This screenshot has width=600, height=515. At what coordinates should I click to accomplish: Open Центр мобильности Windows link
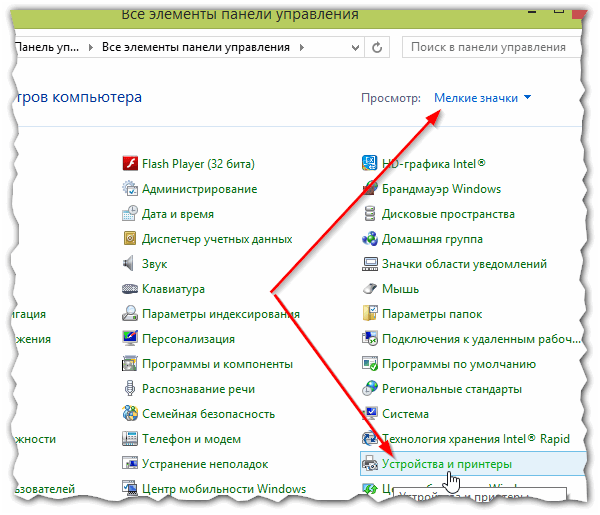coord(224,489)
